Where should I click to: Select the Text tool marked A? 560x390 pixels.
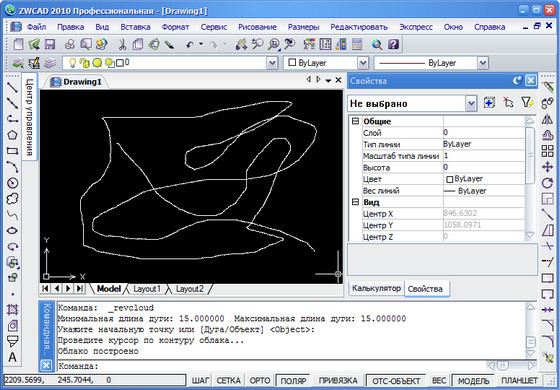pos(12,358)
